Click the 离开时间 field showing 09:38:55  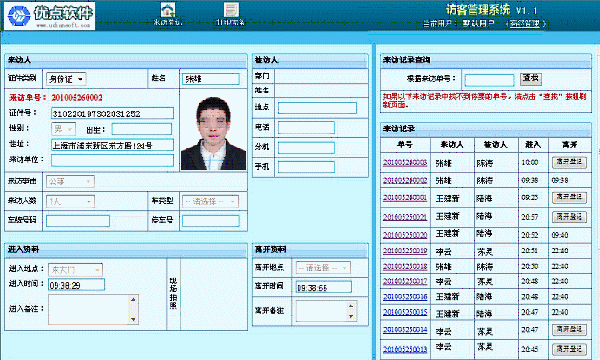tap(324, 287)
